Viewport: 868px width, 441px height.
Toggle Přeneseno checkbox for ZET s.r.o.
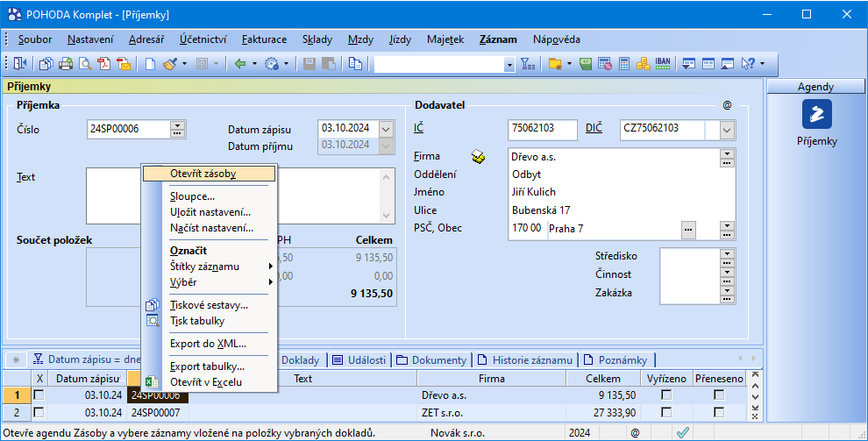click(719, 412)
